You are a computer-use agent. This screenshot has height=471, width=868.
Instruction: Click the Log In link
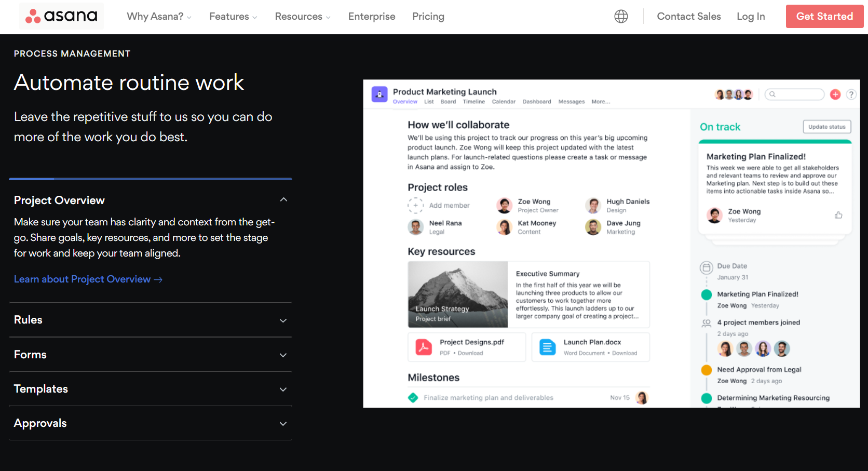[x=751, y=17]
